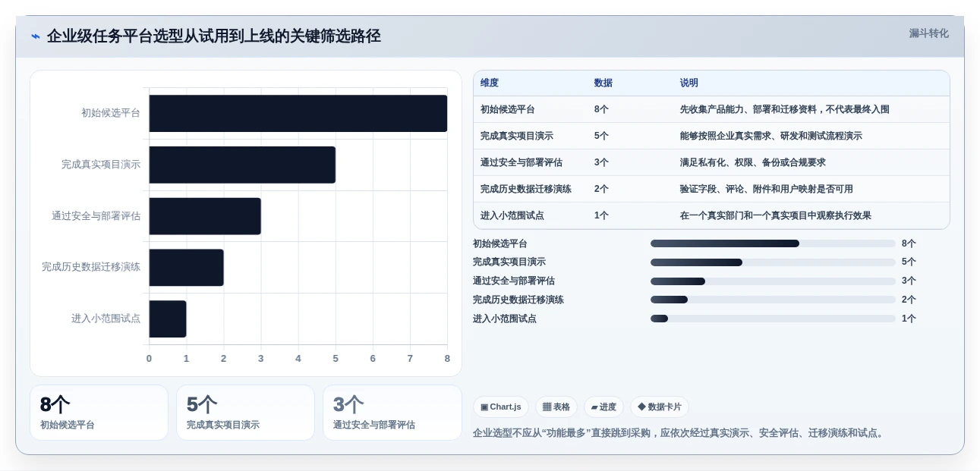This screenshot has height=471, width=980.
Task: Click the 数据卡片 tag chip
Action: tap(660, 407)
